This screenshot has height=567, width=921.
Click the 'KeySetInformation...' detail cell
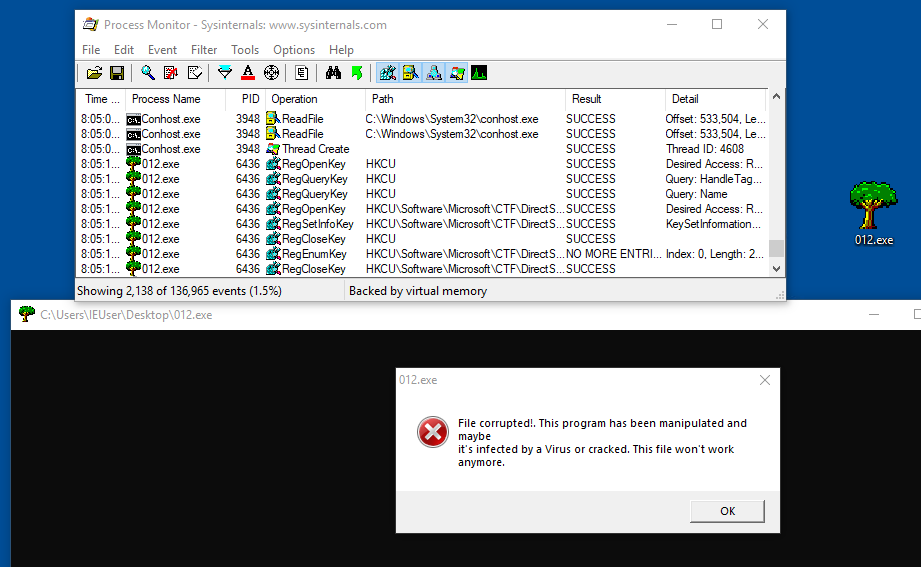[714, 224]
